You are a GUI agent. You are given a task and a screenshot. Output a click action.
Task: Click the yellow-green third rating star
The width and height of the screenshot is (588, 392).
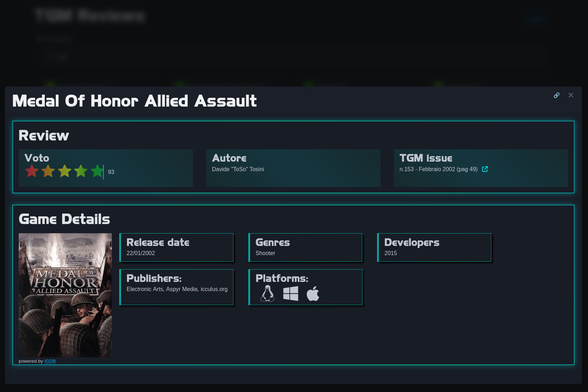click(x=64, y=171)
